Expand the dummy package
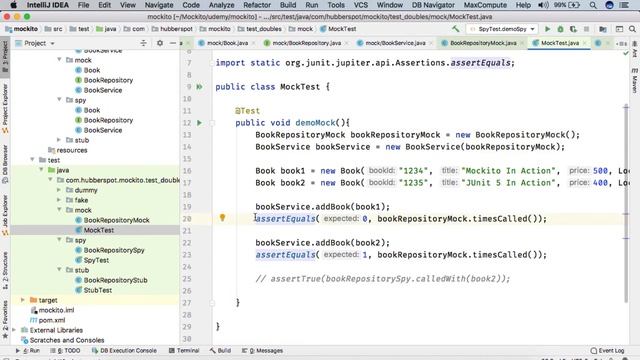640x360 pixels. (x=59, y=190)
